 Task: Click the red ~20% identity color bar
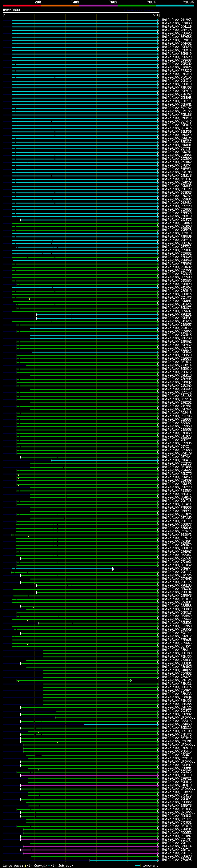tap(22, 6)
